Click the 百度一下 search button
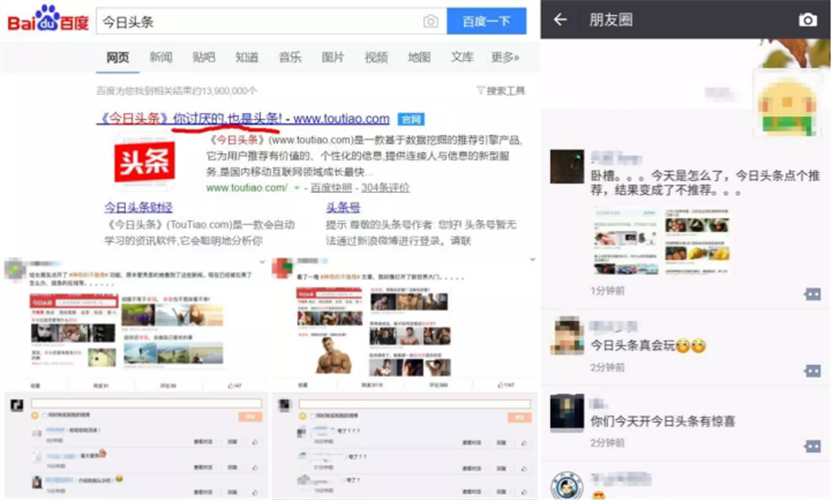 (486, 21)
